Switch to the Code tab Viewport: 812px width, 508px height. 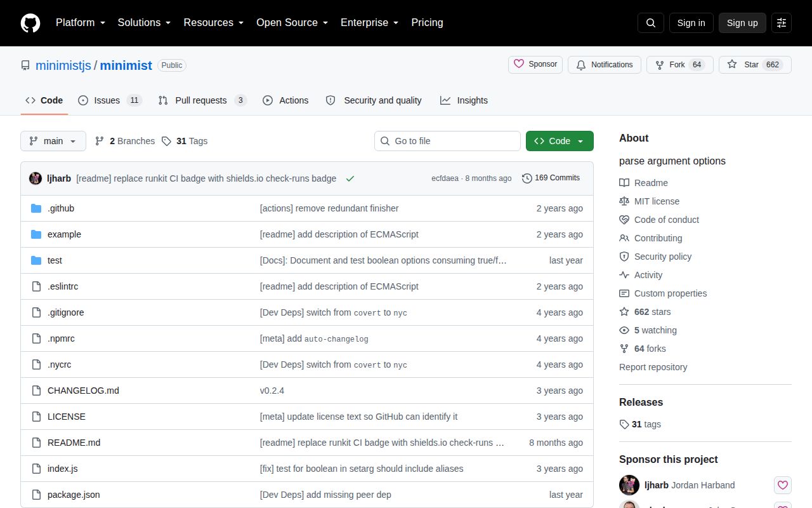click(44, 100)
